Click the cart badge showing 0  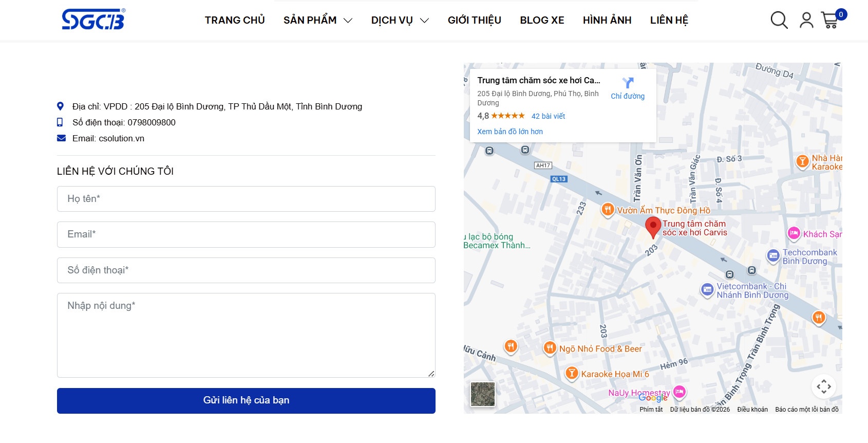841,14
